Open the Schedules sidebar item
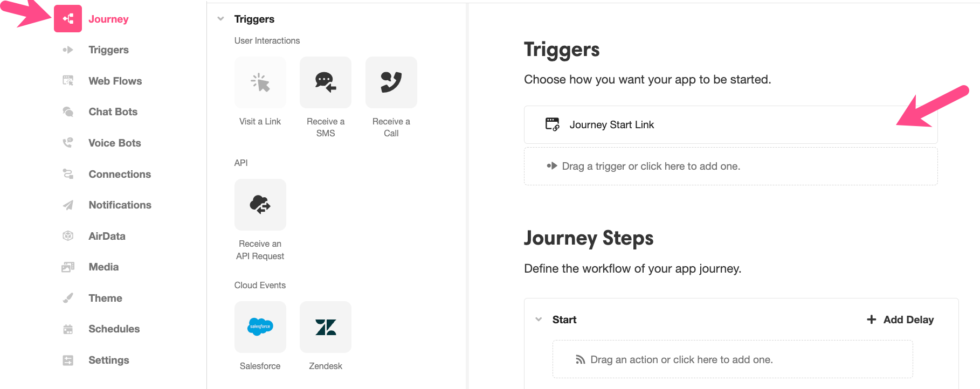The image size is (980, 389). pyautogui.click(x=114, y=329)
